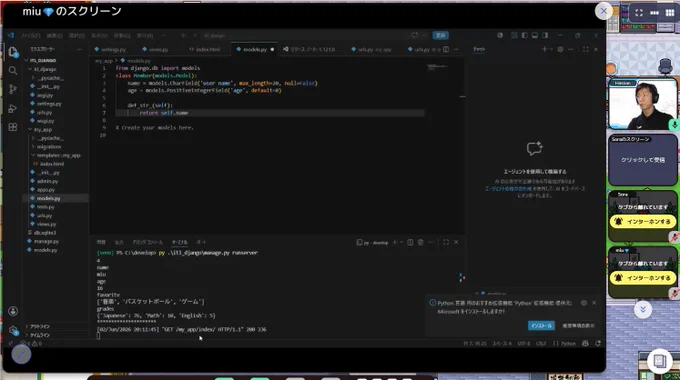Select the Terminal panel tab
The width and height of the screenshot is (680, 380).
[180, 242]
